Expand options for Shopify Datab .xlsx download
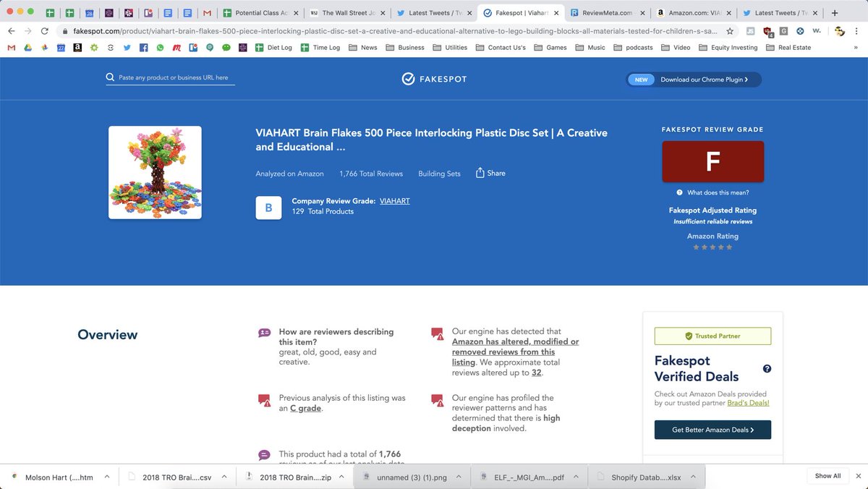The width and height of the screenshot is (868, 489). click(694, 477)
